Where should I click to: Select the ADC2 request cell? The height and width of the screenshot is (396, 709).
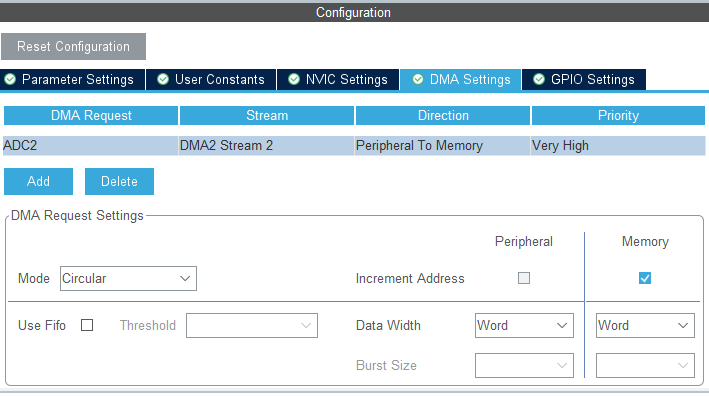point(90,146)
